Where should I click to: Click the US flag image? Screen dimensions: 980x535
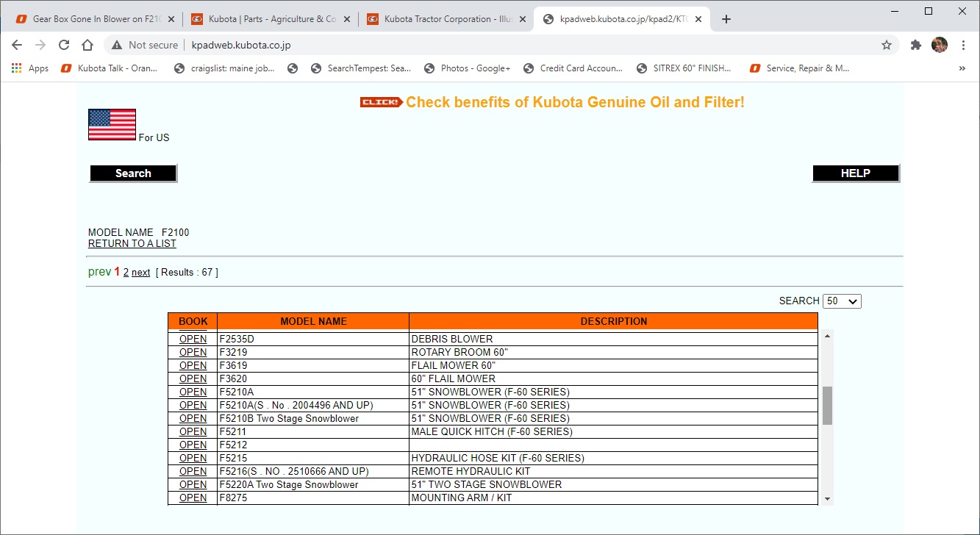[x=112, y=124]
